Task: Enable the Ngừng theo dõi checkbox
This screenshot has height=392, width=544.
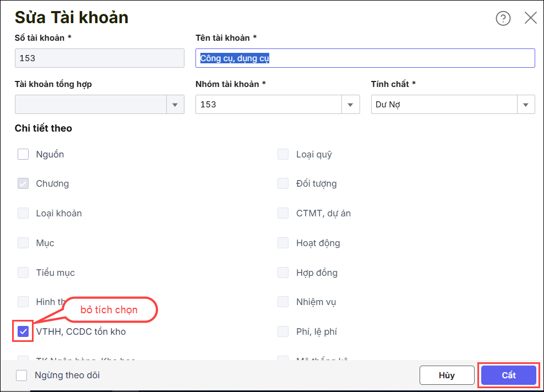Action: tap(21, 375)
